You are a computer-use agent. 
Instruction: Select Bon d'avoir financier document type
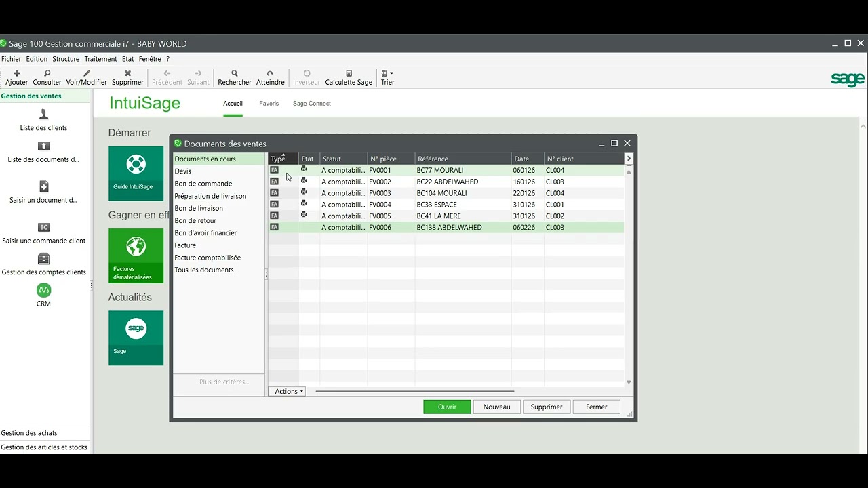(205, 232)
